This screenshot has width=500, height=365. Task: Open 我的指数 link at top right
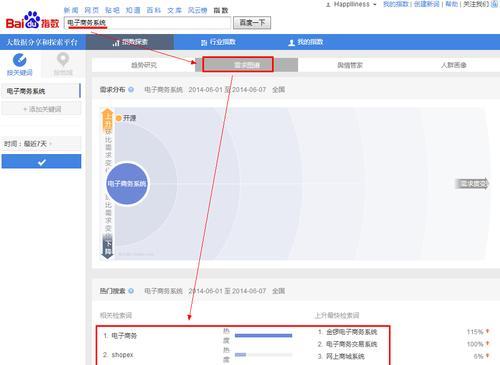(x=396, y=4)
